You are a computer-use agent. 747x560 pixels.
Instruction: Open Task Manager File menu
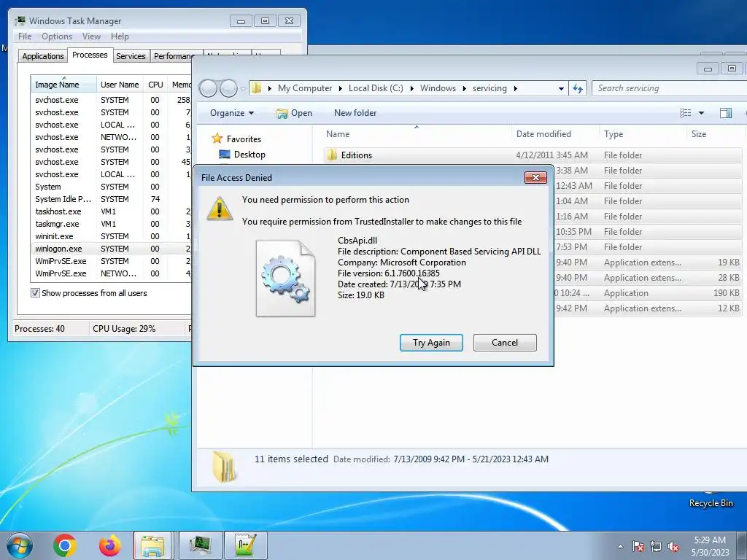tap(25, 36)
